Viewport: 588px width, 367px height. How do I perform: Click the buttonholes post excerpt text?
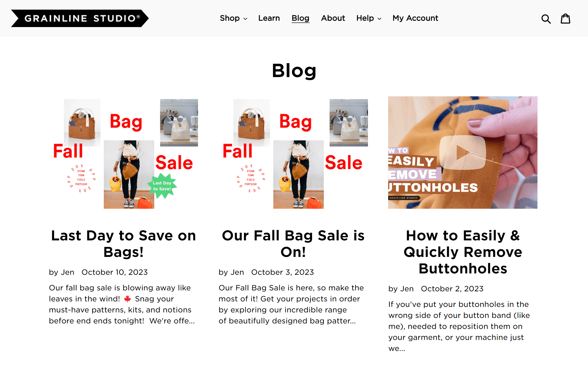point(459,326)
